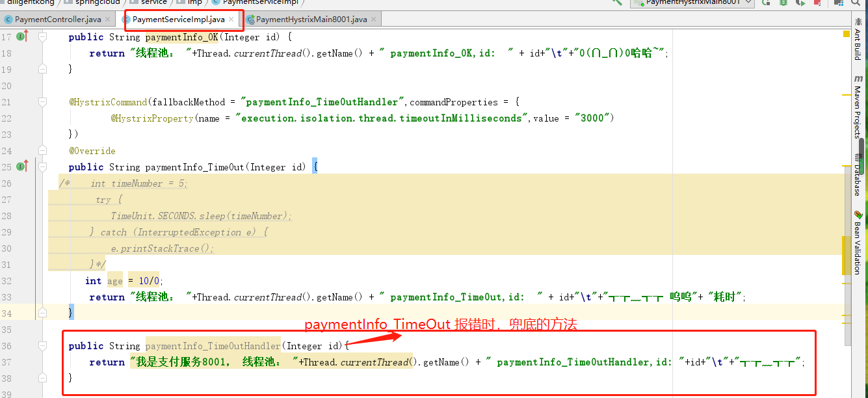Switch to PaymentServiceImpl.java tab
This screenshot has height=398, width=868.
pos(178,20)
